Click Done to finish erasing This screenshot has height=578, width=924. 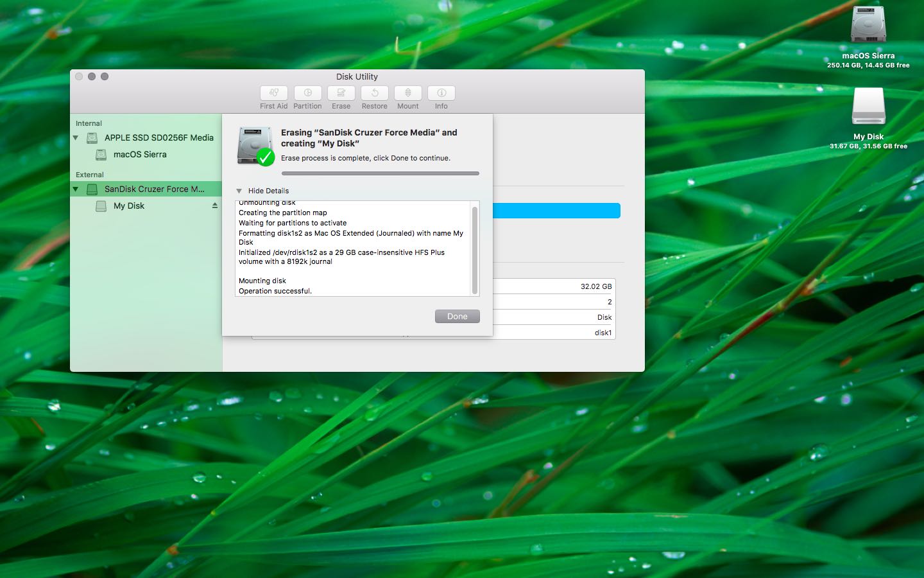[x=457, y=316]
